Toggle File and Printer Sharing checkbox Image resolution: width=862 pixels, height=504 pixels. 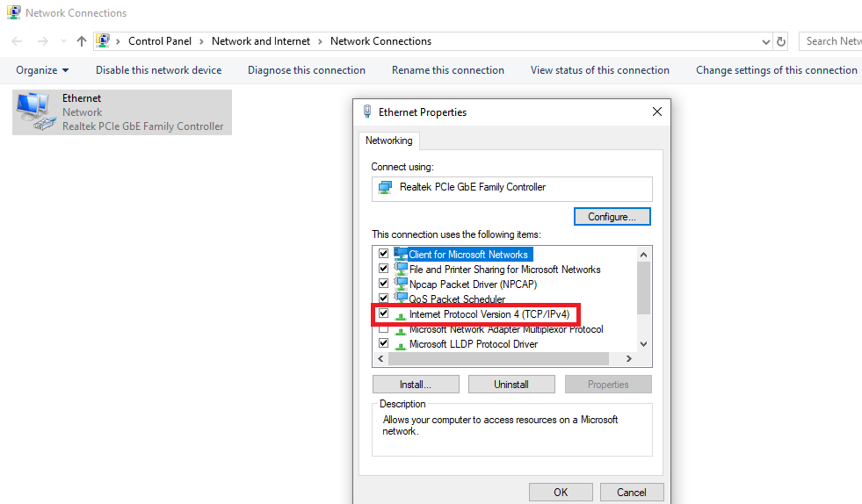pos(384,269)
